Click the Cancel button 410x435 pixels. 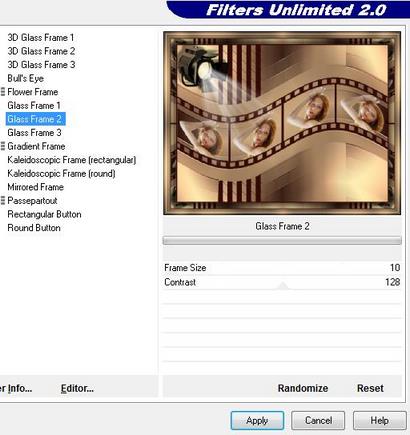point(318,420)
